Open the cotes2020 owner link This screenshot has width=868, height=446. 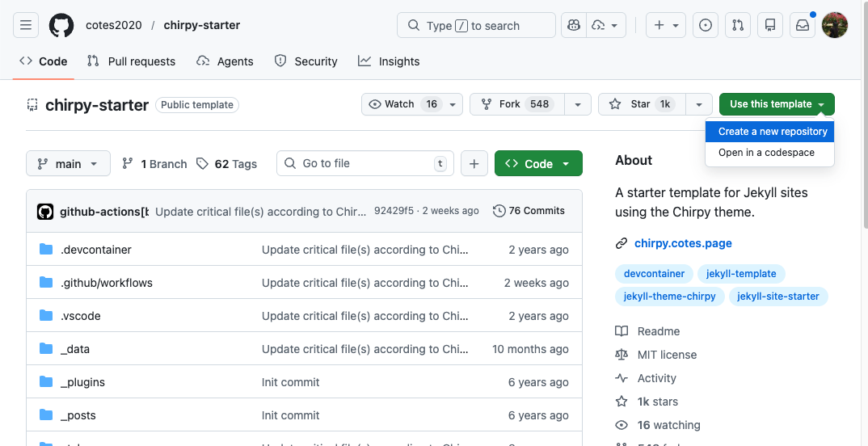pos(113,26)
